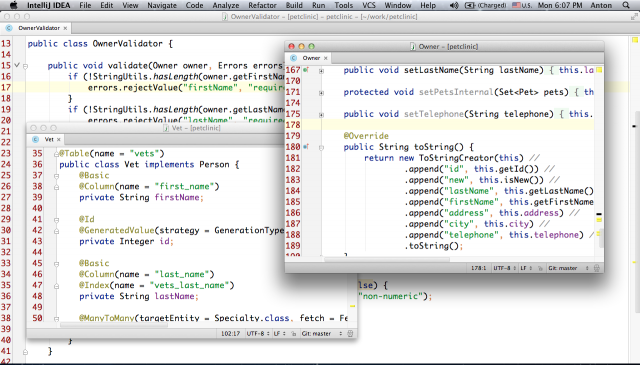
Task: Open Git: master branch menu in Owner window
Action: pyautogui.click(x=568, y=268)
